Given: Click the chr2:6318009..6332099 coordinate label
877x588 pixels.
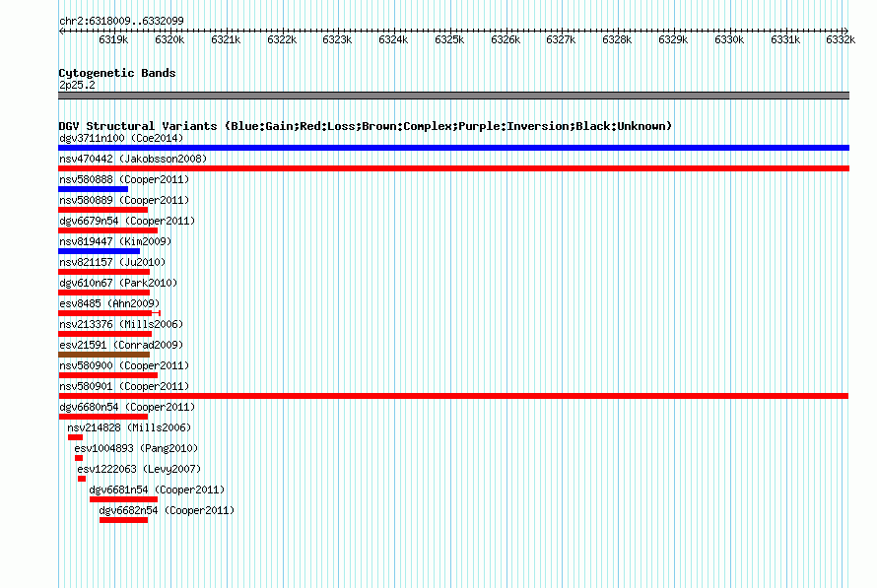Looking at the screenshot, I should pos(121,21).
